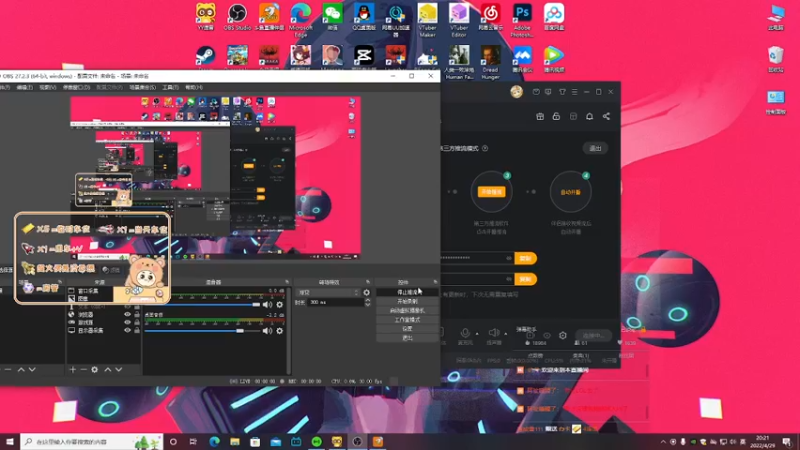Screen dimensions: 800x450
Task: Open the scene transition type dropdown
Action: point(328,292)
